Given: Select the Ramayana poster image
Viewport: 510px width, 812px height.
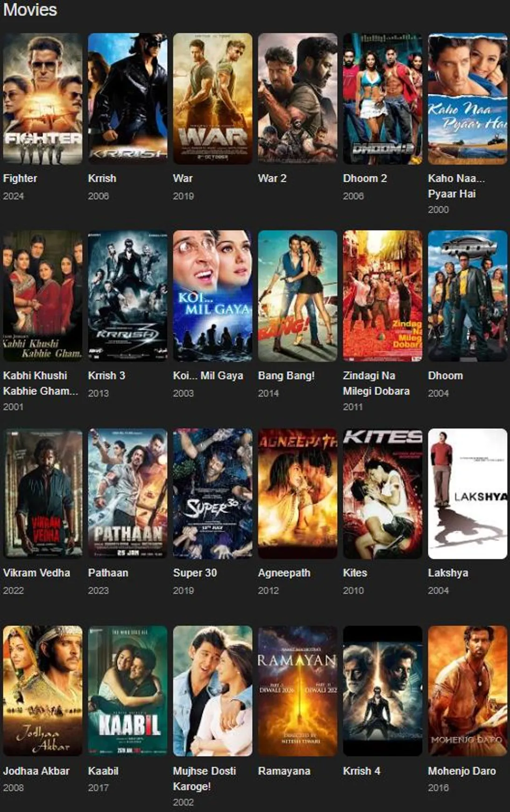Looking at the screenshot, I should pyautogui.click(x=297, y=691).
